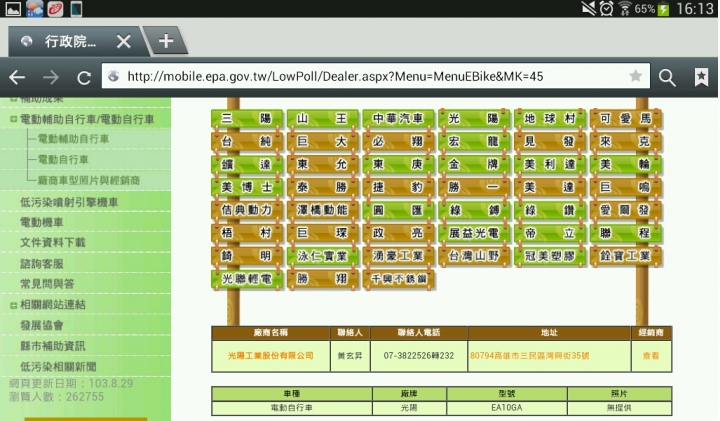
Task: Open the 諮詢客服 menu item
Action: (41, 264)
